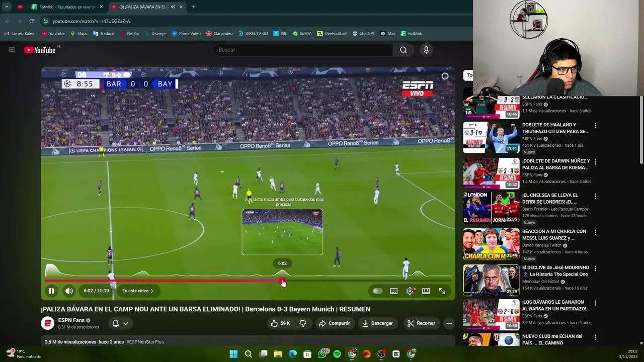The width and height of the screenshot is (644, 362).
Task: Open the ESPN Fans channel name link
Action: (x=71, y=320)
